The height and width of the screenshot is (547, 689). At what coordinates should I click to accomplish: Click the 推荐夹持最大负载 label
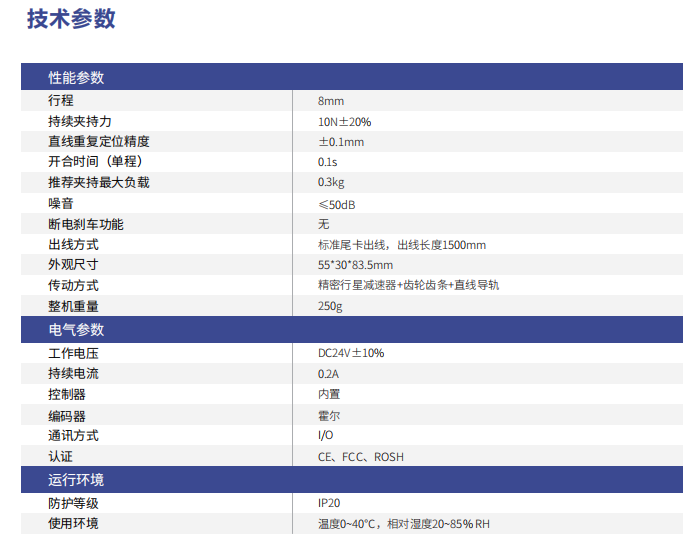pyautogui.click(x=98, y=183)
